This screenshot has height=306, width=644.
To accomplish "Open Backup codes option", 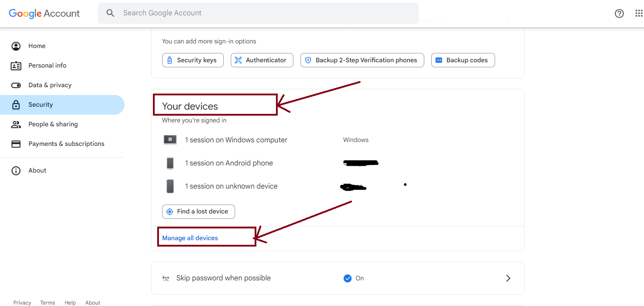I will point(463,60).
